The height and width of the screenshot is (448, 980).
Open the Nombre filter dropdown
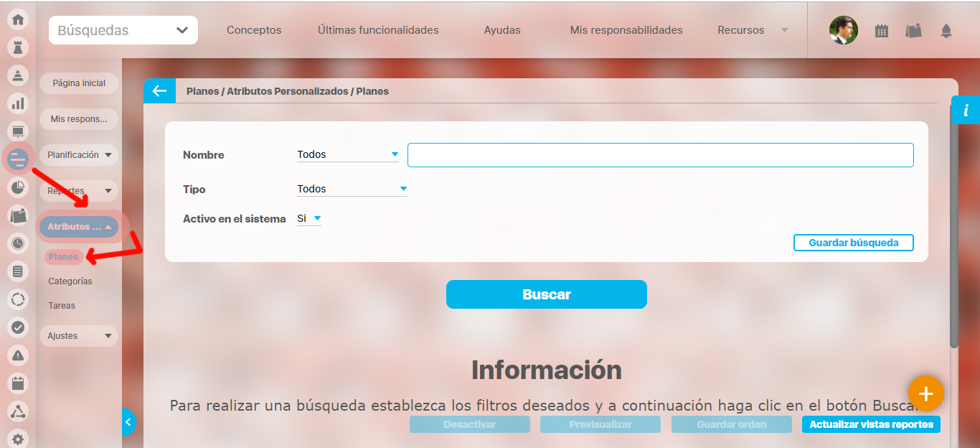pyautogui.click(x=347, y=154)
